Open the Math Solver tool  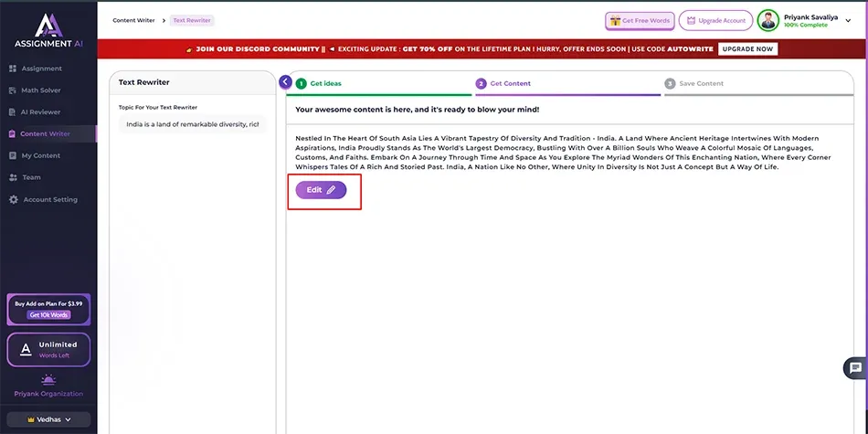pyautogui.click(x=41, y=90)
